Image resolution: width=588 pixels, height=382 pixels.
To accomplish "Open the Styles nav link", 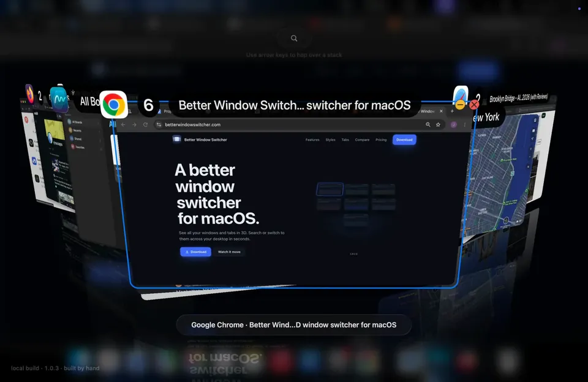I will (330, 140).
